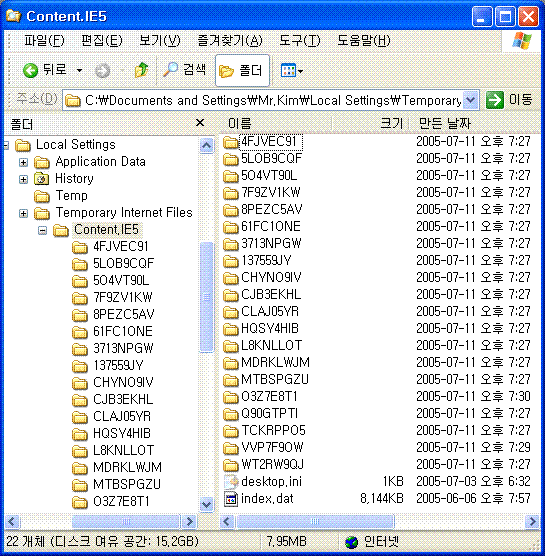Click folder tree horizontal scrollbar thumb
Viewport: 545px width, 556px height.
pyautogui.click(x=126, y=521)
